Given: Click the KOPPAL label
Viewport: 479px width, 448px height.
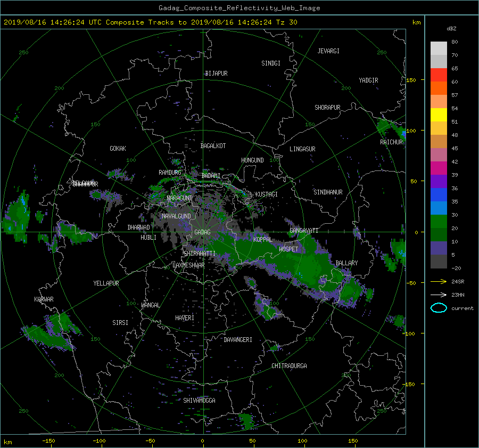Looking at the screenshot, I should pos(263,240).
